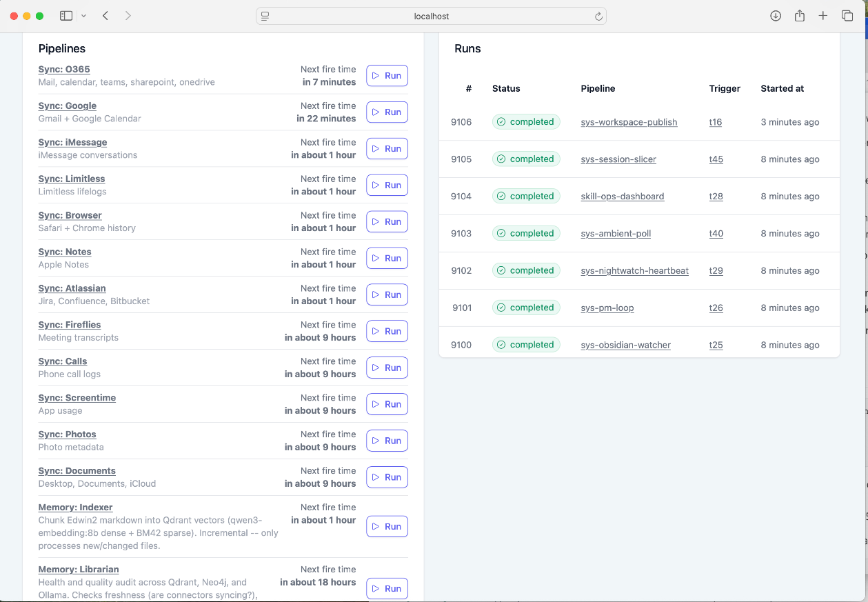868x602 pixels.
Task: Run the Sync: O365 pipeline
Action: [x=387, y=75]
